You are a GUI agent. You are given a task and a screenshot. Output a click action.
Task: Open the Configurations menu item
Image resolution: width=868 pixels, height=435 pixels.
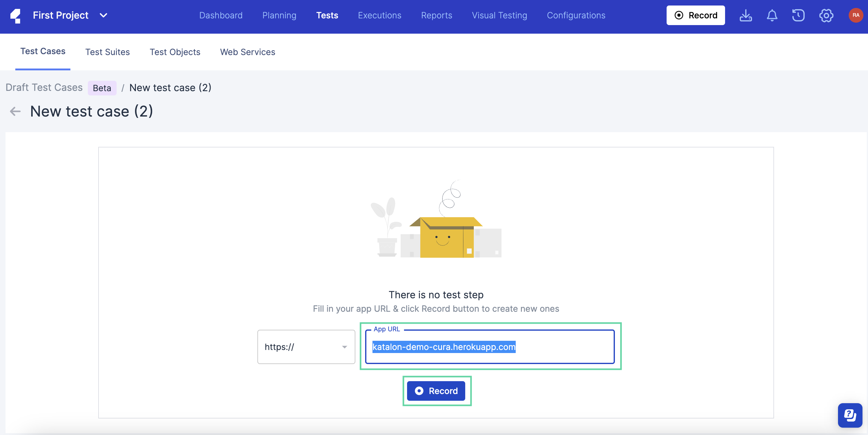click(x=575, y=15)
